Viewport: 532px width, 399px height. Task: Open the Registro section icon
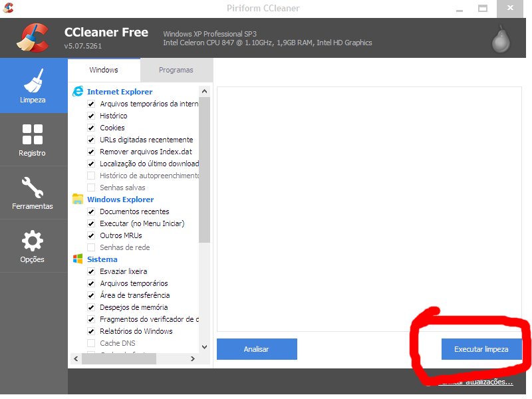click(x=33, y=140)
